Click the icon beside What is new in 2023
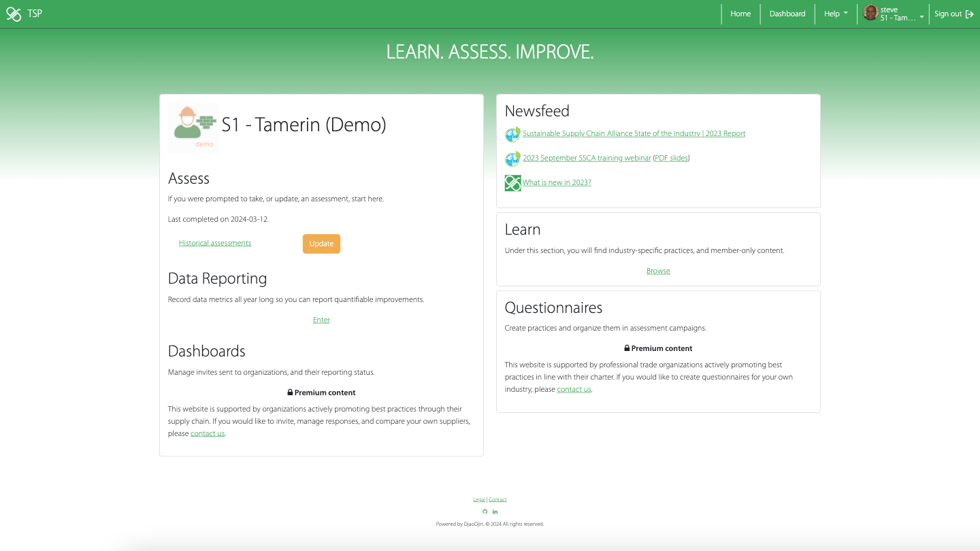Screen dimensions: 980x551 coord(512,183)
